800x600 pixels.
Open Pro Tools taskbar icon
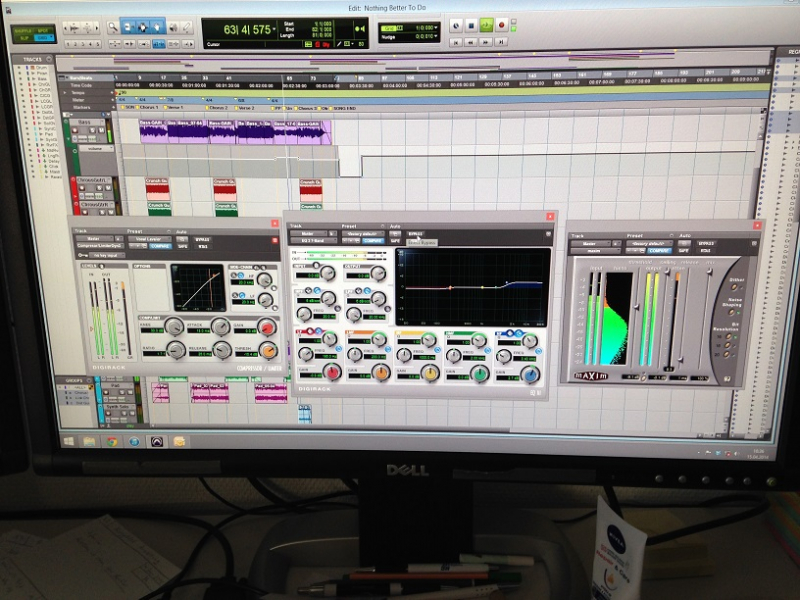point(156,442)
